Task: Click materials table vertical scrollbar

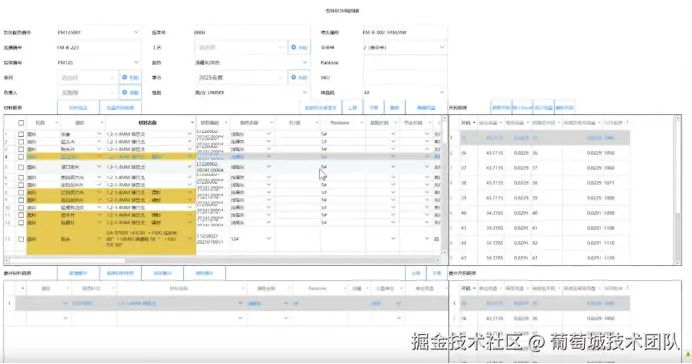Action: (444, 185)
